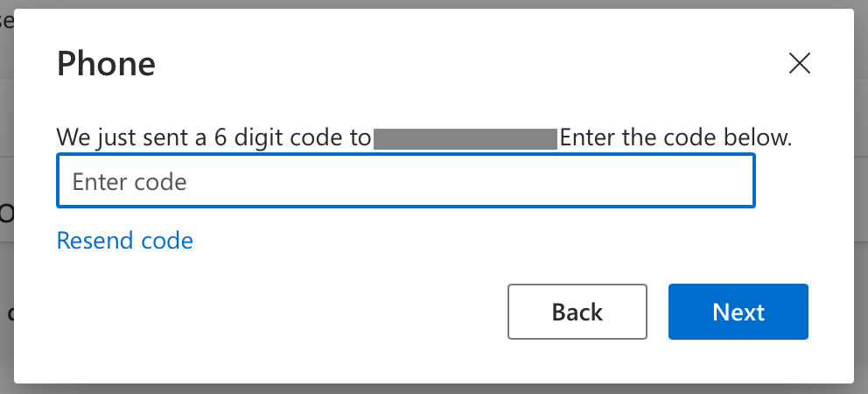
Task: Click the blue Resend code hyperlink
Action: 124,241
